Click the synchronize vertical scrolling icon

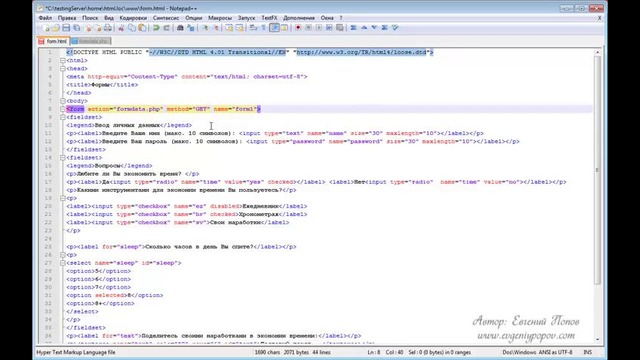pyautogui.click(x=229, y=28)
